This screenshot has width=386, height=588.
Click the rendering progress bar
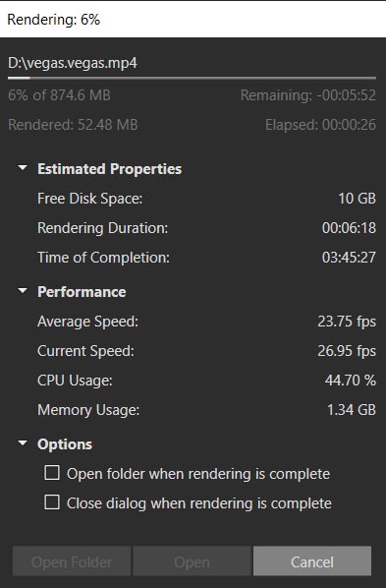point(192,78)
